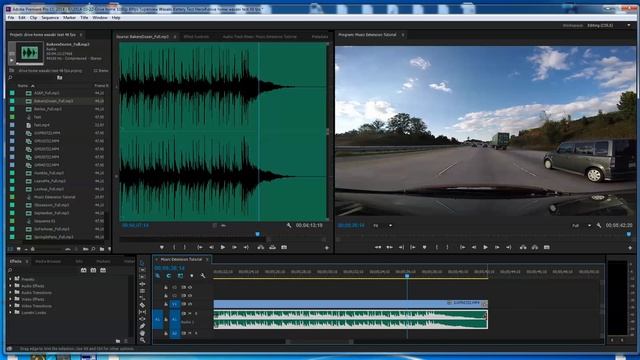Viewport: 640px width, 360px height.
Task: Select the Selection tool in tools panel
Action: click(142, 263)
